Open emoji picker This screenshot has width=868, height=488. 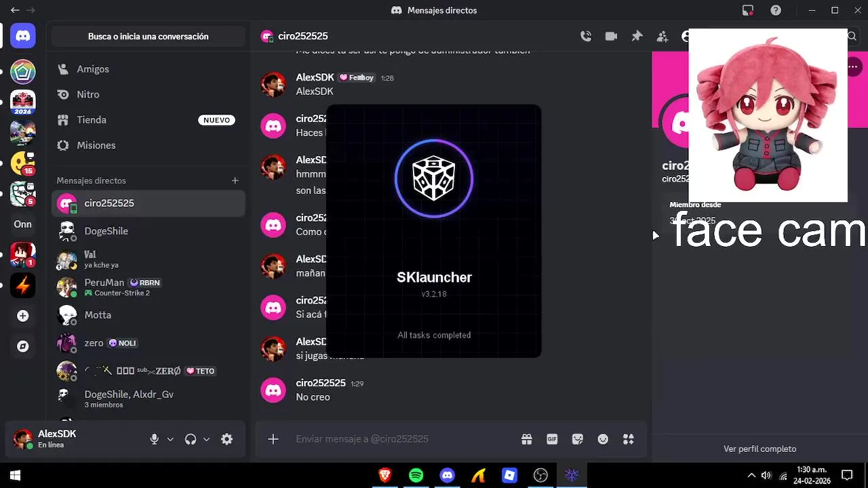(603, 439)
